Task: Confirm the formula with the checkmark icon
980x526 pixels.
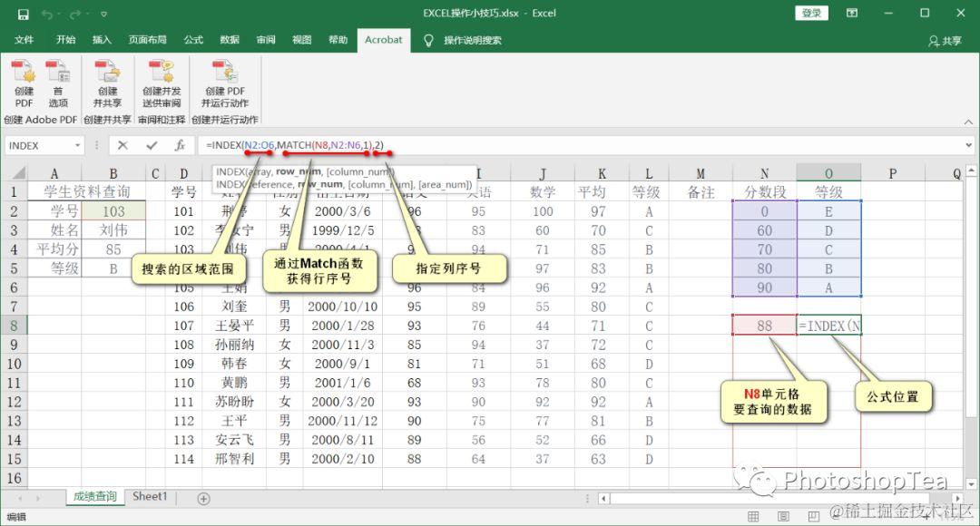Action: pyautogui.click(x=152, y=145)
